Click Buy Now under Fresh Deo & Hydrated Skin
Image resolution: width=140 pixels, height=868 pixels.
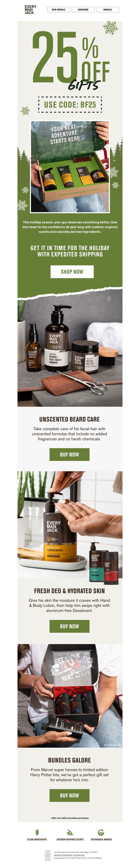tap(69, 626)
